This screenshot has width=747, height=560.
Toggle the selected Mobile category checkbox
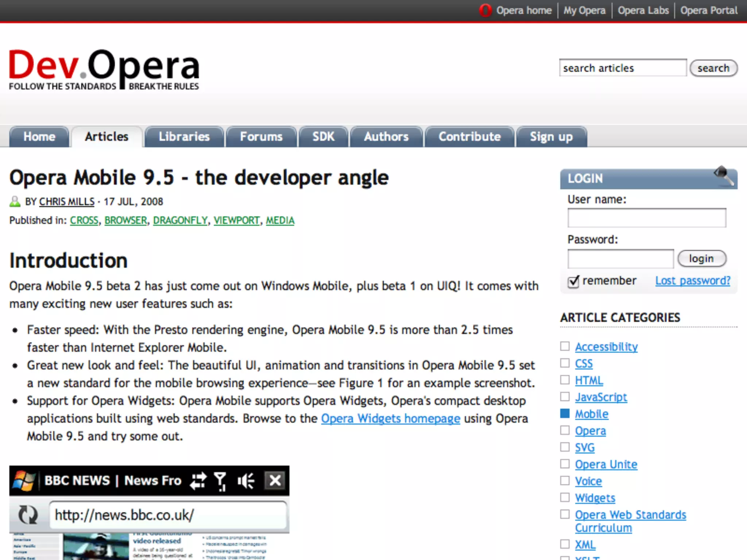click(x=565, y=413)
